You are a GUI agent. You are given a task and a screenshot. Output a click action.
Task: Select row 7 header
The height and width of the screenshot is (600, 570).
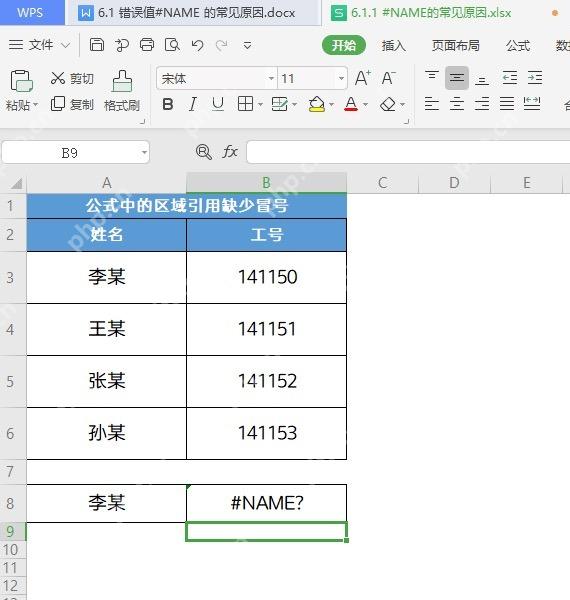coord(13,471)
